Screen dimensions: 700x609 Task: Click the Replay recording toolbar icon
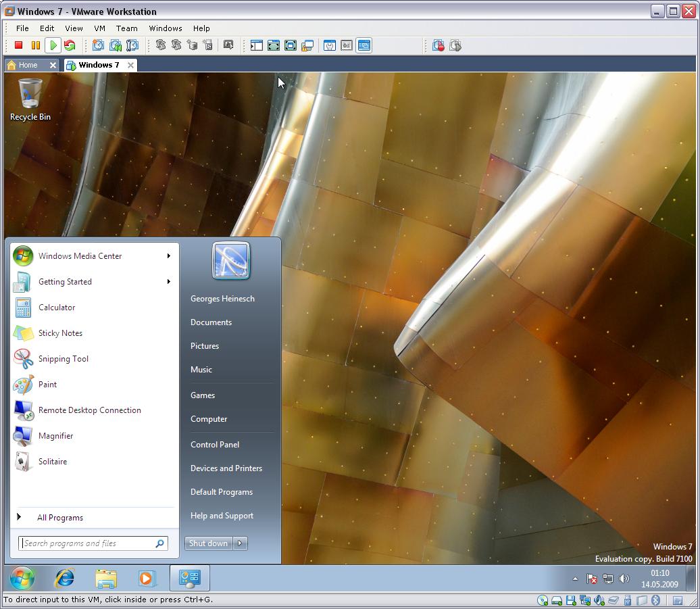point(455,45)
